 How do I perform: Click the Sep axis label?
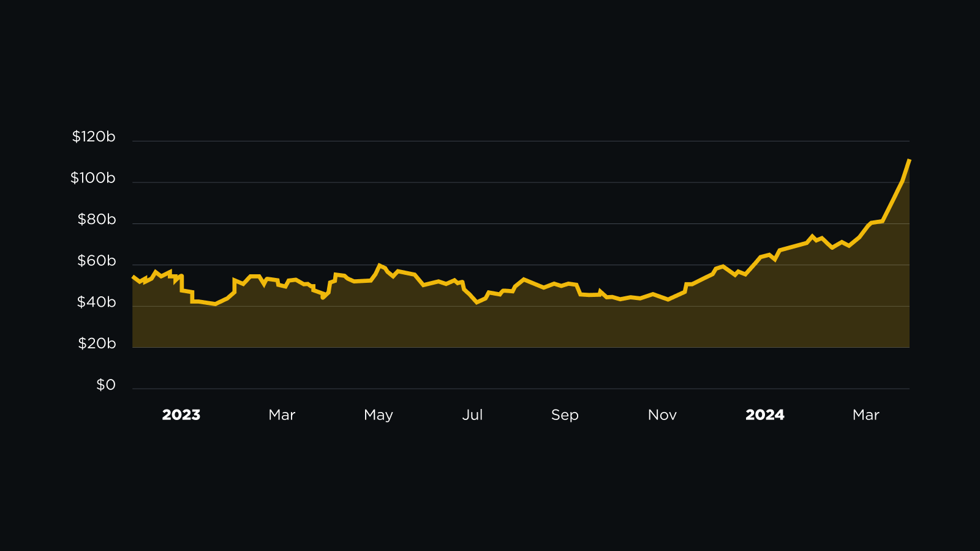[x=565, y=415]
